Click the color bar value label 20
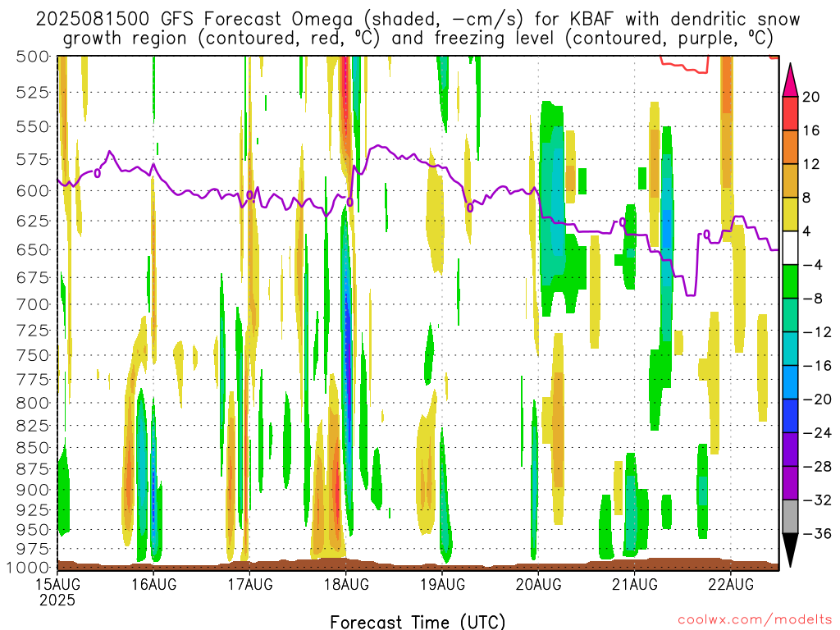Screen dimensions: 840x630 pyautogui.click(x=811, y=97)
